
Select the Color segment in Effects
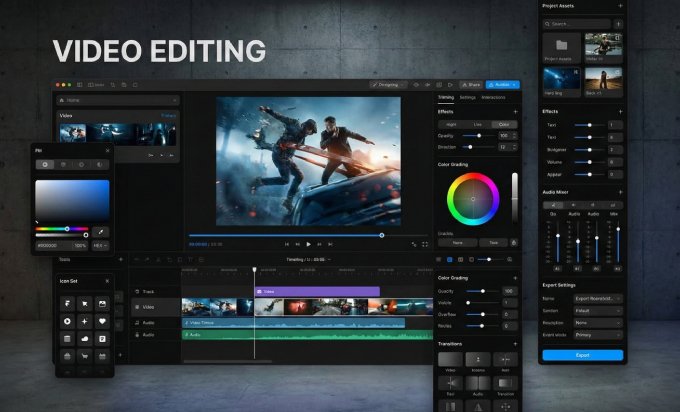tap(503, 124)
